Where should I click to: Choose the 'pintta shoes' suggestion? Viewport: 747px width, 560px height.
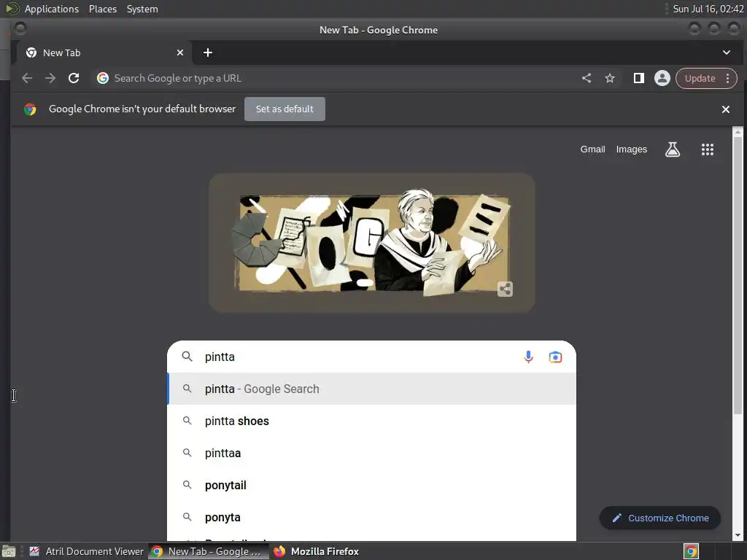pyautogui.click(x=371, y=421)
